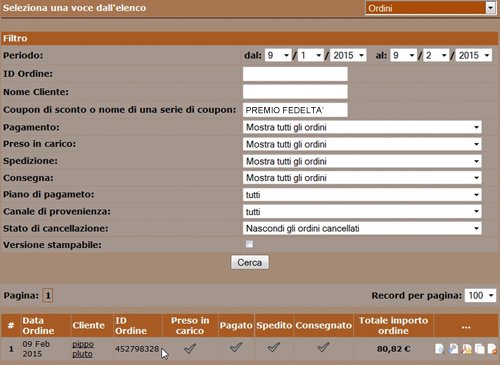Click the Consegnato checkmark icon

click(323, 347)
